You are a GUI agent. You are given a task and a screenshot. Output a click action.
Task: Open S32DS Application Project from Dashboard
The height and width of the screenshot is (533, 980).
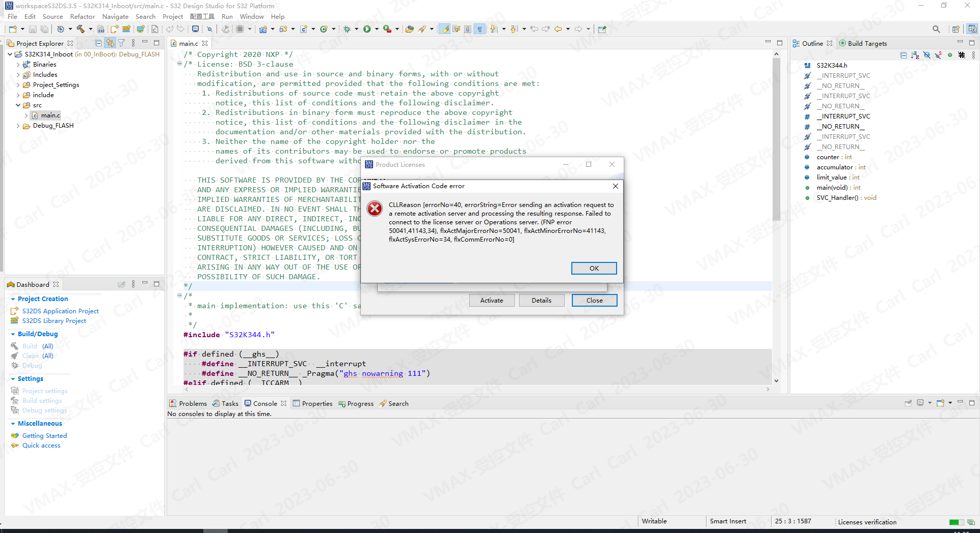[60, 311]
